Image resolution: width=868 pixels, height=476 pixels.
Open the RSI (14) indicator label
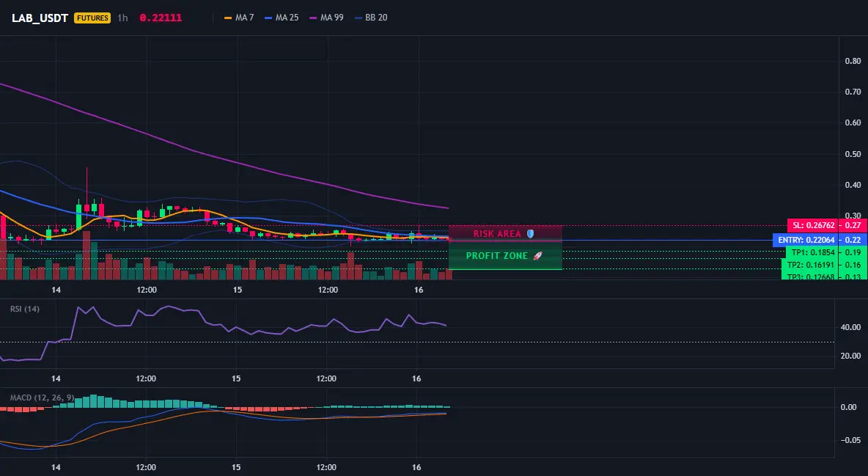tap(25, 309)
